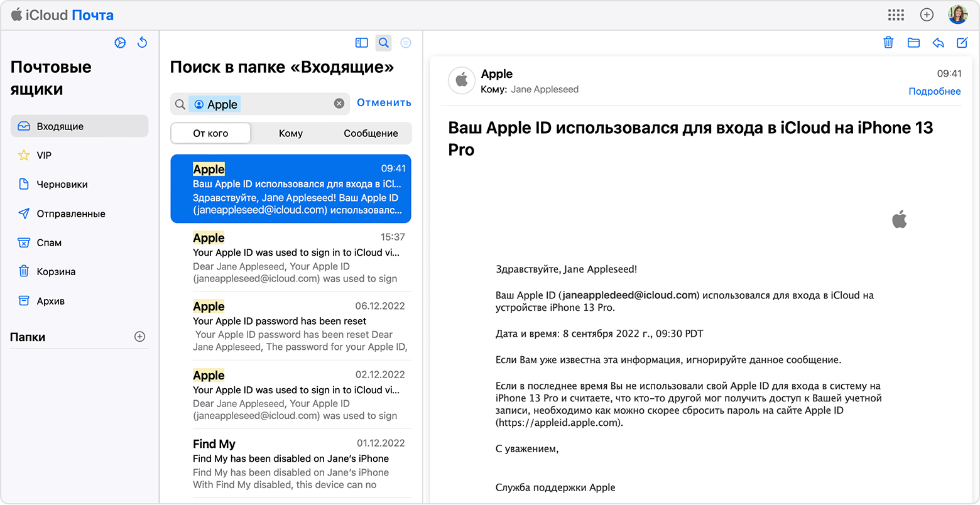The image size is (980, 505).
Task: Click the Apple logo in email body
Action: [900, 220]
